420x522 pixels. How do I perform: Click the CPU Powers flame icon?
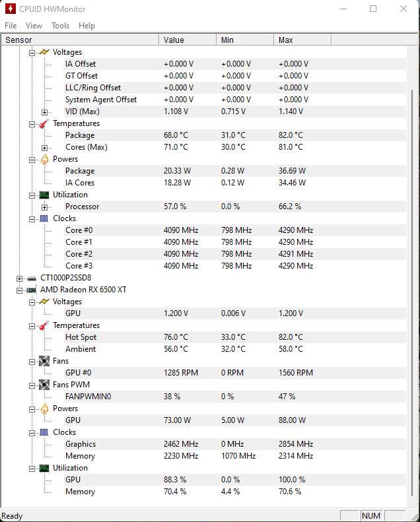click(x=44, y=159)
